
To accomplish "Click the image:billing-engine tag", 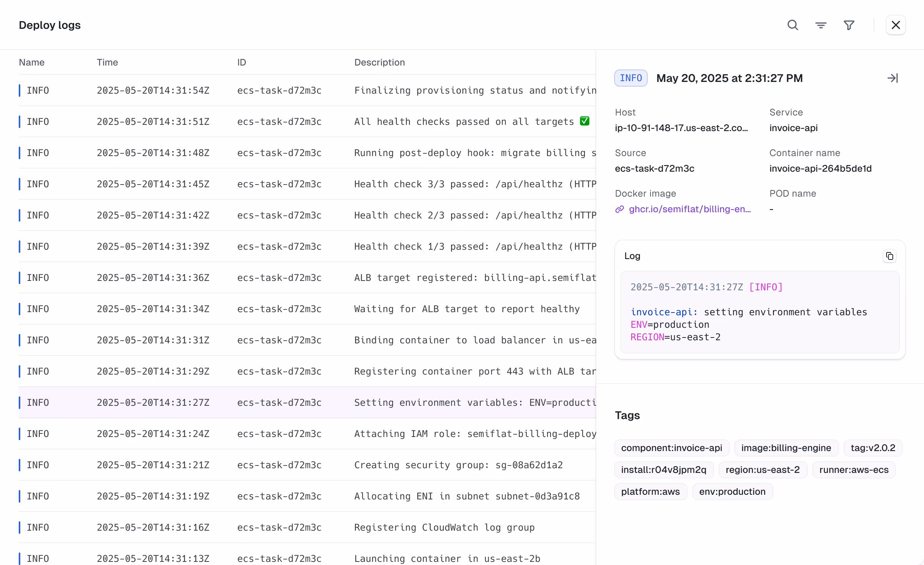I will click(786, 448).
